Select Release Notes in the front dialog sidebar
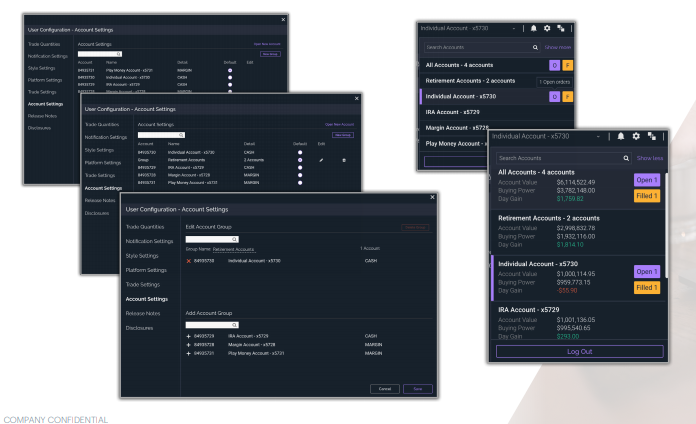 click(x=144, y=313)
